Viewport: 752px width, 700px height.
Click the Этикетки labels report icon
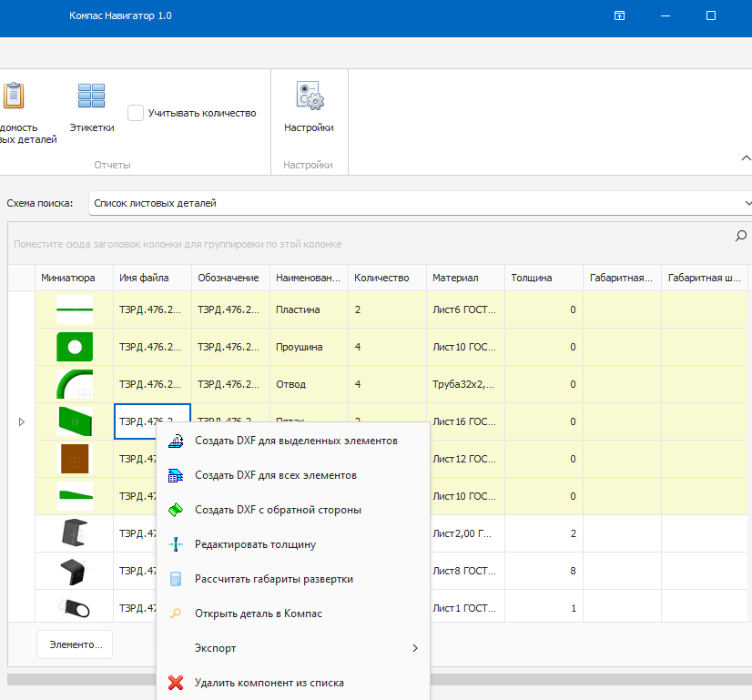pos(91,96)
